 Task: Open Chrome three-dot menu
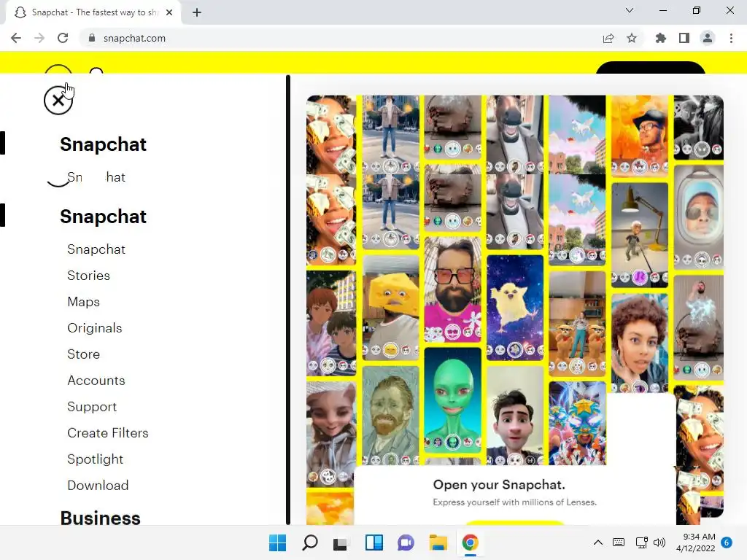click(731, 38)
